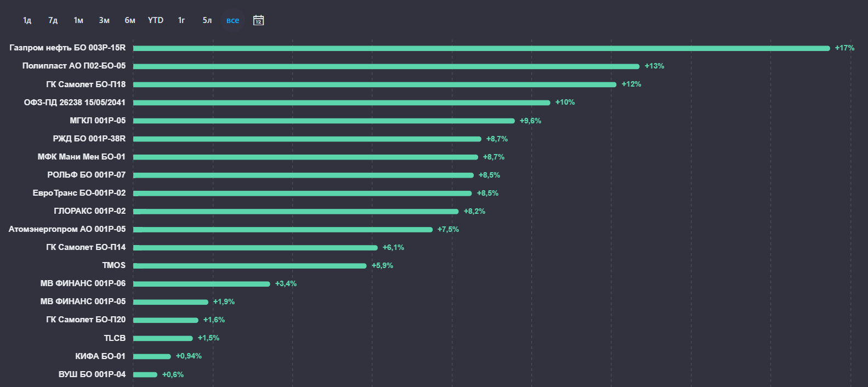Screen dimensions: 868x387
Task: Open the Полипласт АО П02-БО-05 bond label
Action: click(x=74, y=66)
